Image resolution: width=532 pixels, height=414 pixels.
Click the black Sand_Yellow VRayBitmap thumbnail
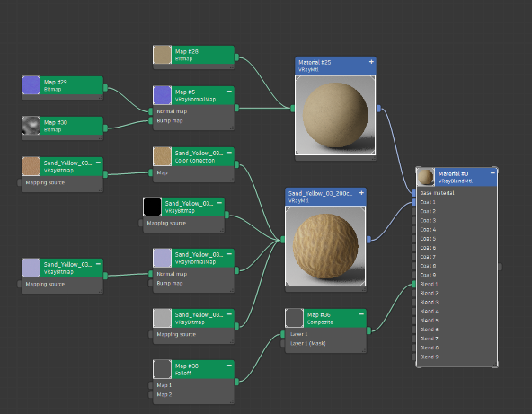tap(152, 207)
